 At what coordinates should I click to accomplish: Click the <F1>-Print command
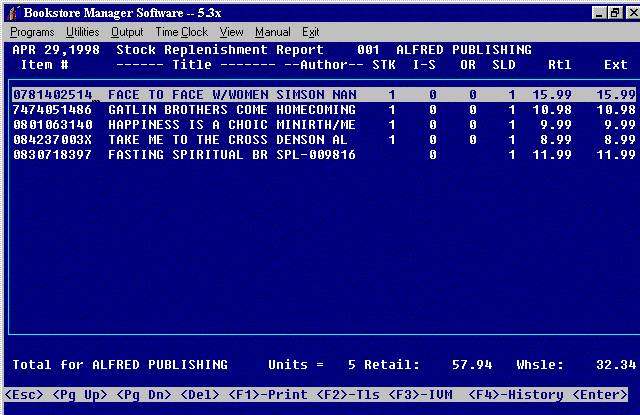[x=268, y=395]
